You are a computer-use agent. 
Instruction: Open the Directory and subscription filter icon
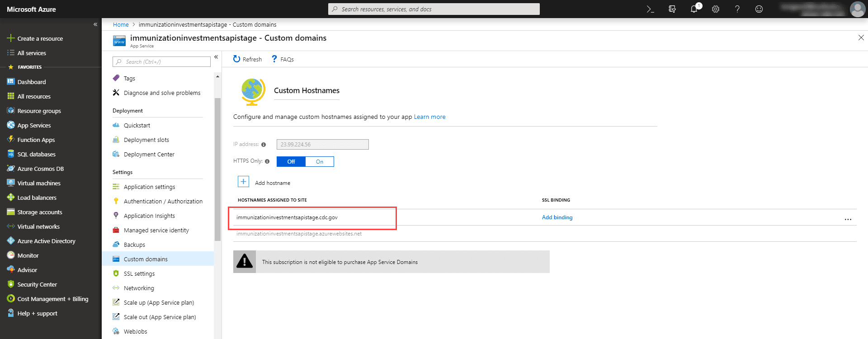[672, 9]
